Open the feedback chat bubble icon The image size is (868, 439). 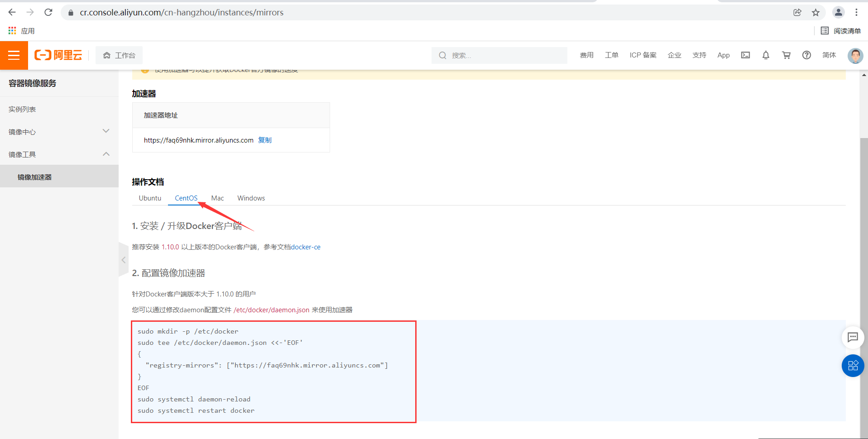point(853,337)
